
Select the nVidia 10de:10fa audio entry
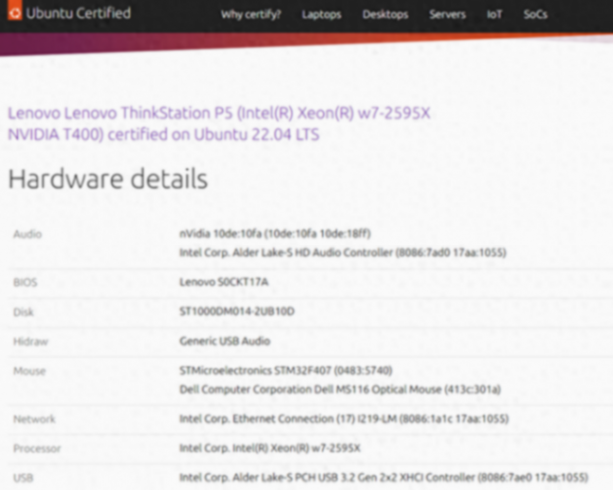(275, 233)
